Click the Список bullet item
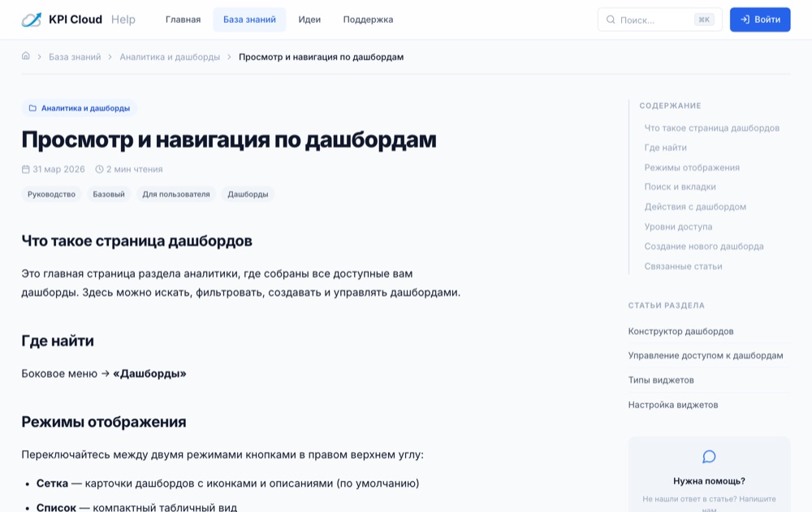Viewport: 812px width, 512px height. point(136,507)
